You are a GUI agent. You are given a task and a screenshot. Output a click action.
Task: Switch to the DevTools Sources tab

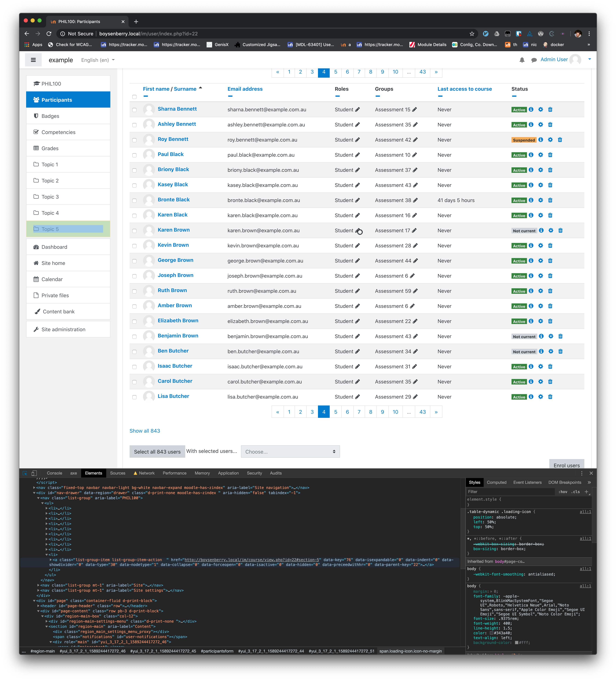click(118, 473)
